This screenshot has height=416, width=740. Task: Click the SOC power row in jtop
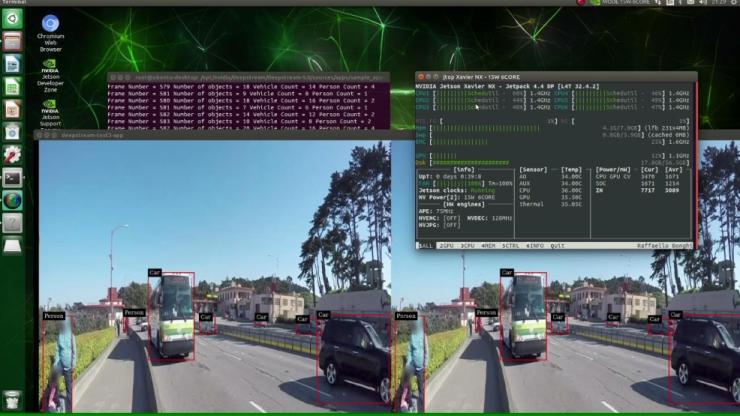coord(638,183)
